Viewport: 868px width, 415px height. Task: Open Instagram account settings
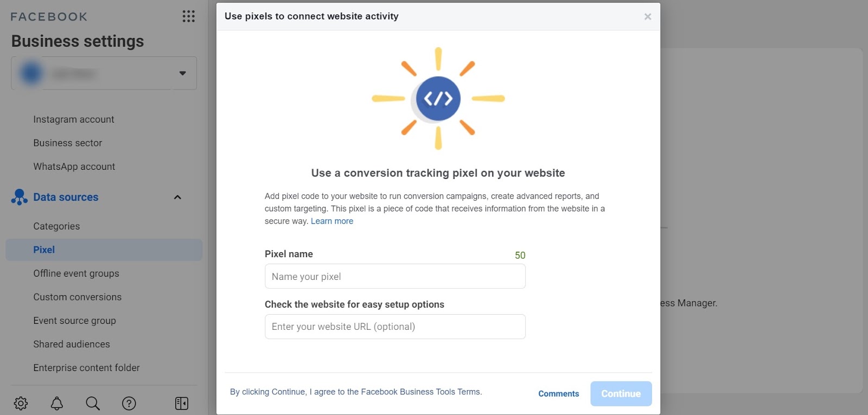pyautogui.click(x=74, y=119)
